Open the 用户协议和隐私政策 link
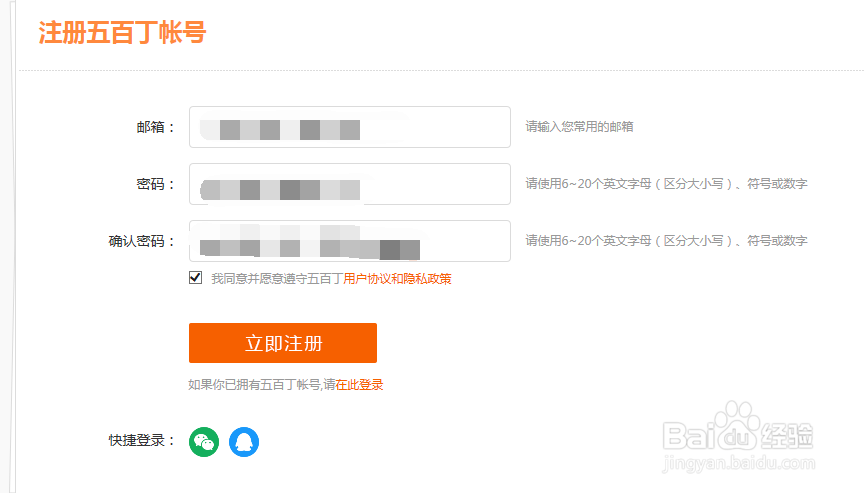The image size is (864, 493). 397,279
